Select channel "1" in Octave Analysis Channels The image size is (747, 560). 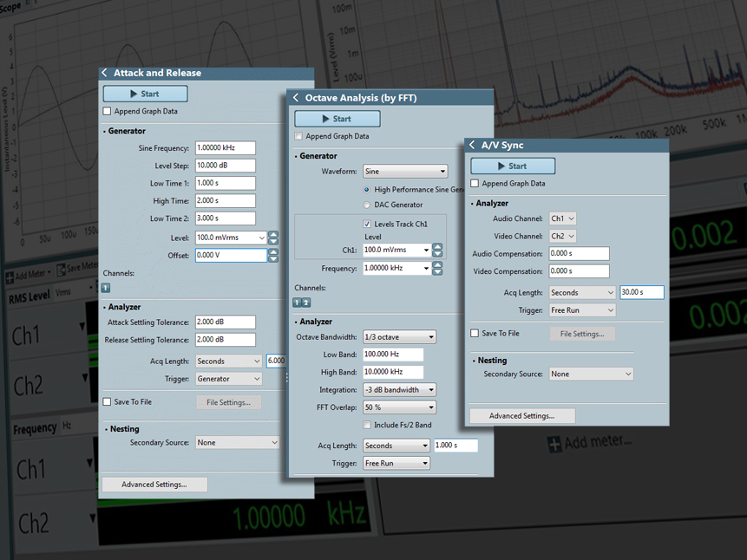297,303
